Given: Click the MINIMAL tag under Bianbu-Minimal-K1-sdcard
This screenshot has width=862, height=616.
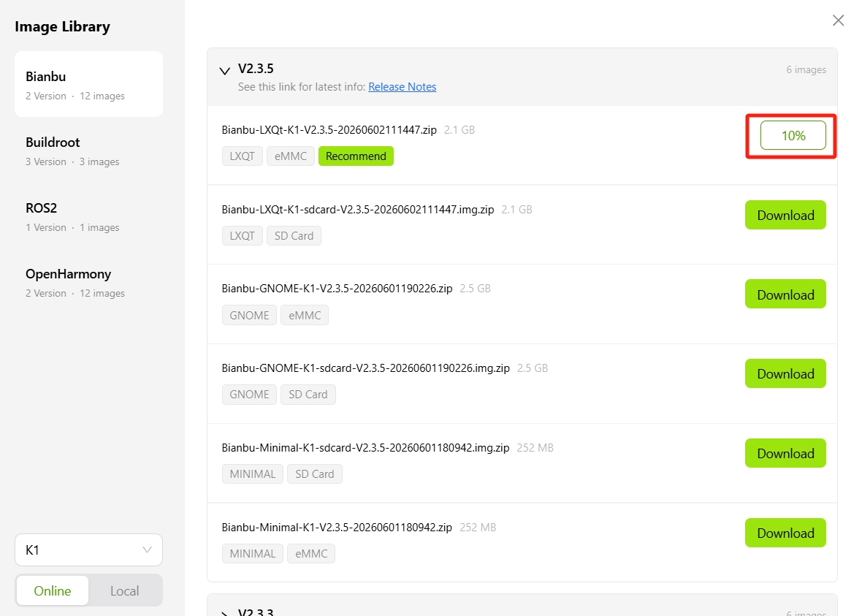Looking at the screenshot, I should (252, 474).
